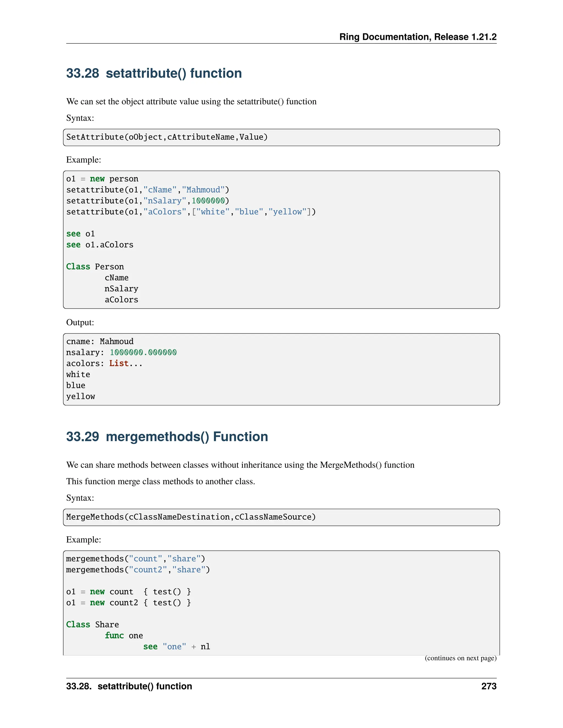The image size is (563, 728).
Task: Click the 33.29 mergemethods() Function heading
Action: (x=167, y=437)
